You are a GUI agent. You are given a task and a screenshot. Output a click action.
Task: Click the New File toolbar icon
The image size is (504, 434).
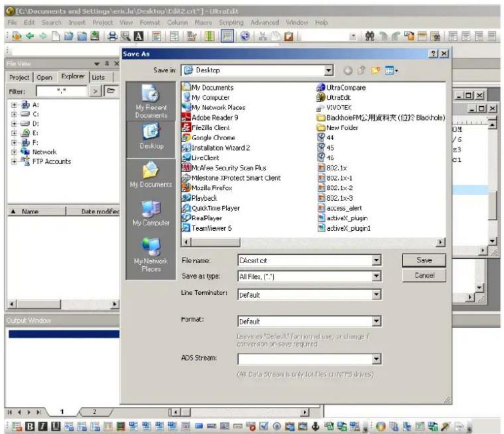tap(56, 36)
